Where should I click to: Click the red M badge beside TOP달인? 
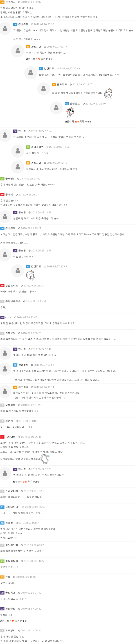click(2, 437)
